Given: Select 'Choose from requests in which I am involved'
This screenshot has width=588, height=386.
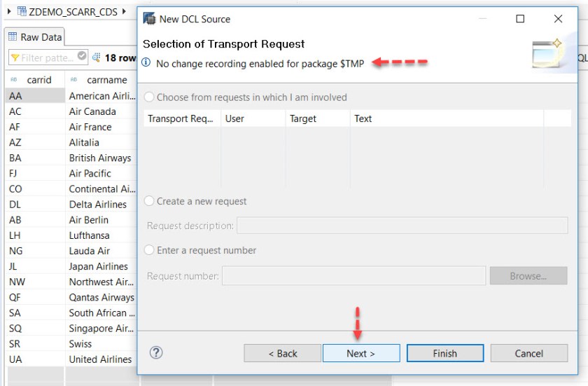Looking at the screenshot, I should click(149, 97).
